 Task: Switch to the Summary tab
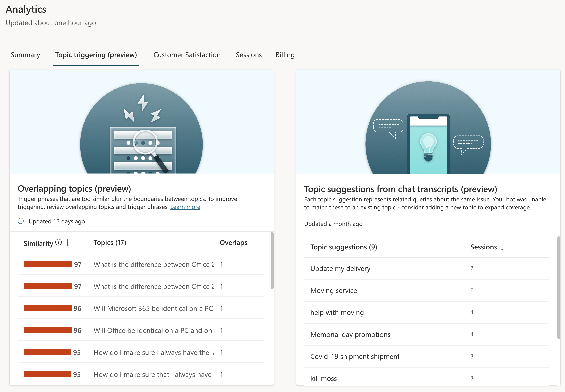pos(25,55)
